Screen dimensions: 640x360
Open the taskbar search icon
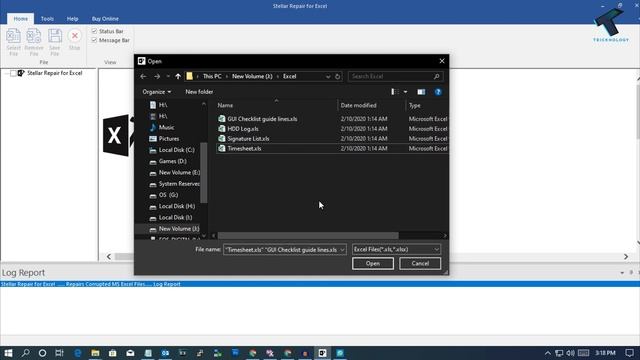point(25,353)
